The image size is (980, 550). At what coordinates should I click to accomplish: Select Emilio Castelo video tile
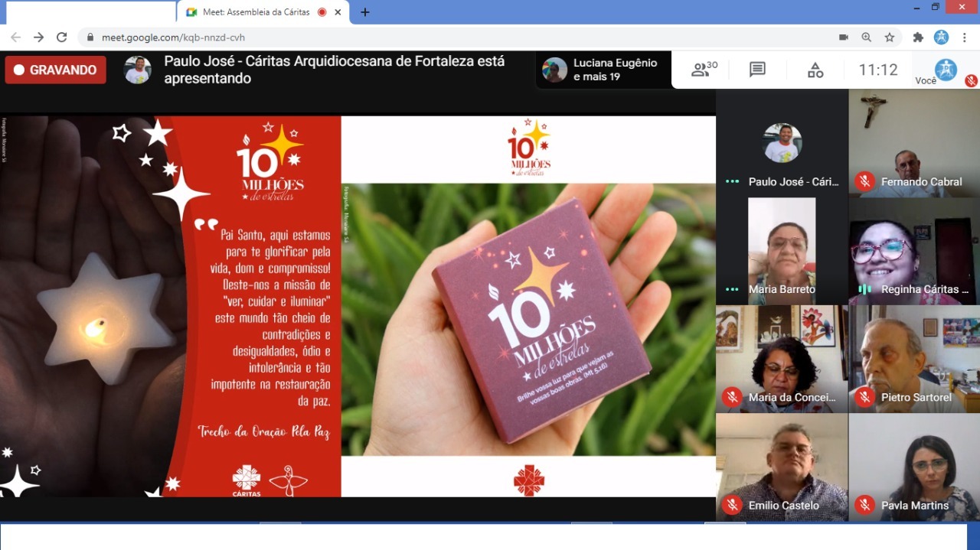pyautogui.click(x=782, y=467)
